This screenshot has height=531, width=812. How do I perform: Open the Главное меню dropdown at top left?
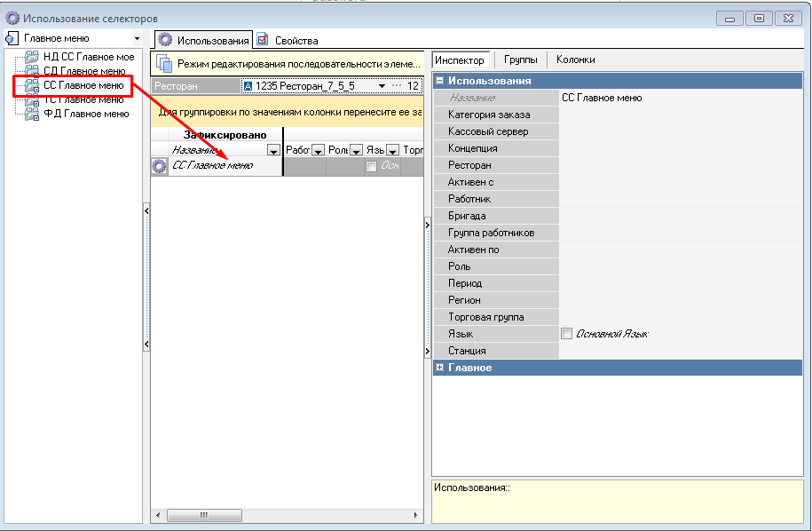pyautogui.click(x=137, y=39)
